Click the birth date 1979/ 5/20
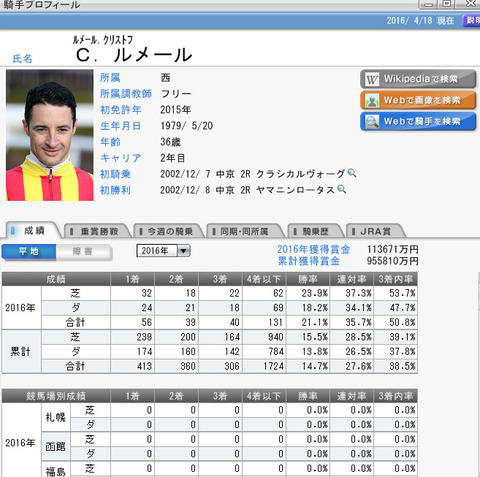The height and width of the screenshot is (477, 480). tap(186, 126)
